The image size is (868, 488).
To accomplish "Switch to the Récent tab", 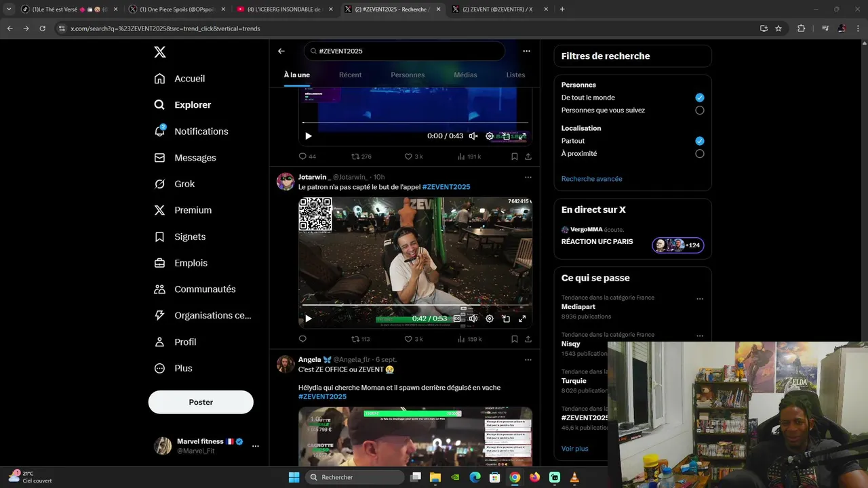I will [350, 75].
